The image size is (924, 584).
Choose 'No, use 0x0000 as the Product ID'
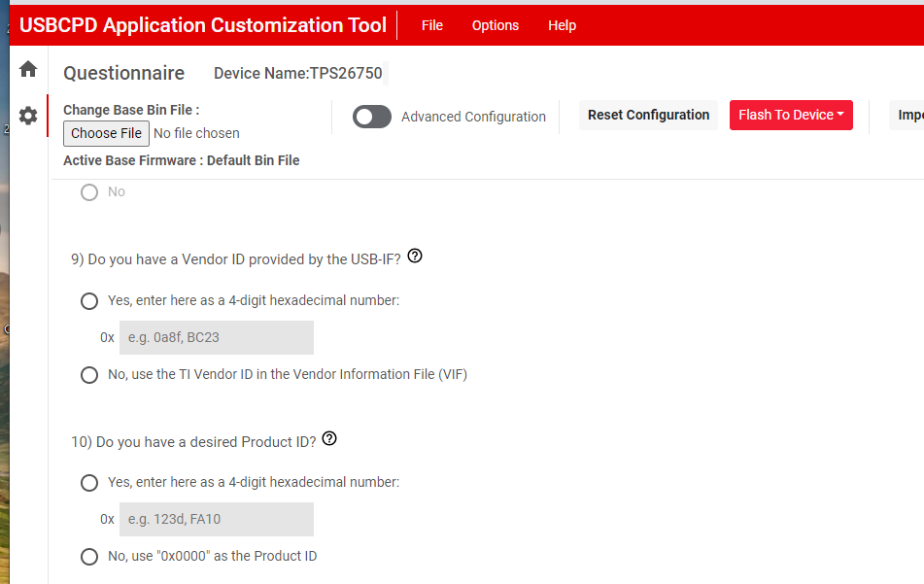(89, 557)
